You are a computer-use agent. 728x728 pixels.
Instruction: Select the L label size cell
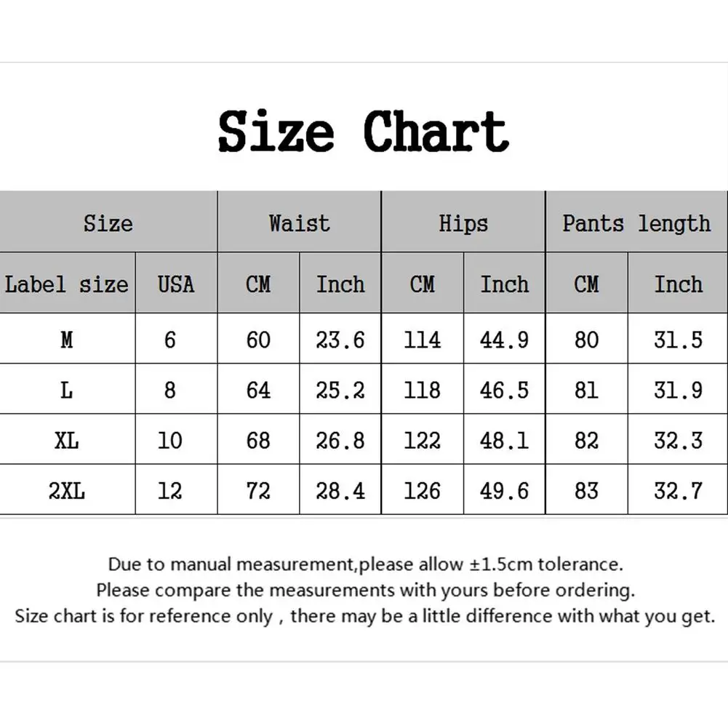pyautogui.click(x=67, y=391)
